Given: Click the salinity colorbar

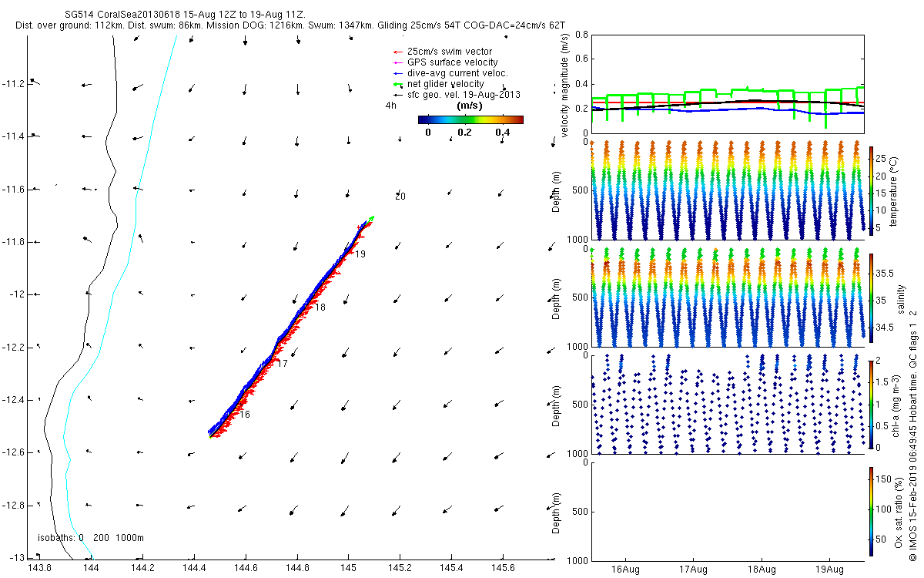Looking at the screenshot, I should click(872, 297).
